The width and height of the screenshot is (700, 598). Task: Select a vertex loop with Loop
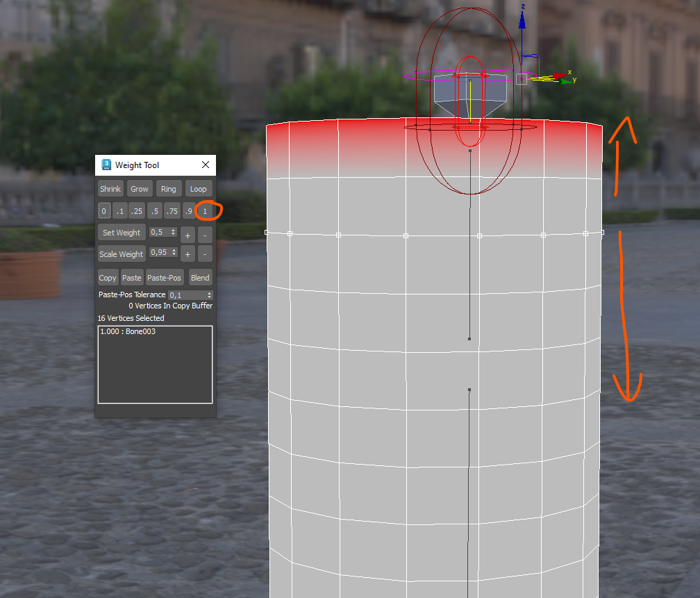tap(199, 188)
